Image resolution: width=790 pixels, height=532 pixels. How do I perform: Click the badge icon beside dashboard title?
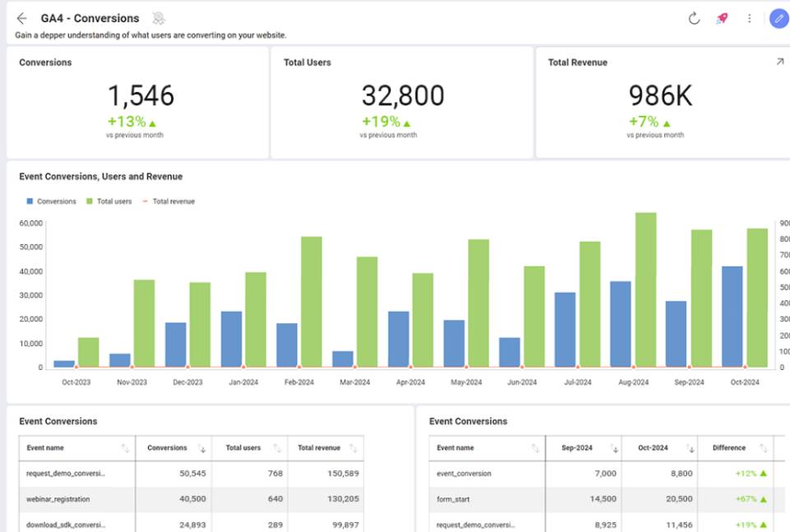[159, 19]
